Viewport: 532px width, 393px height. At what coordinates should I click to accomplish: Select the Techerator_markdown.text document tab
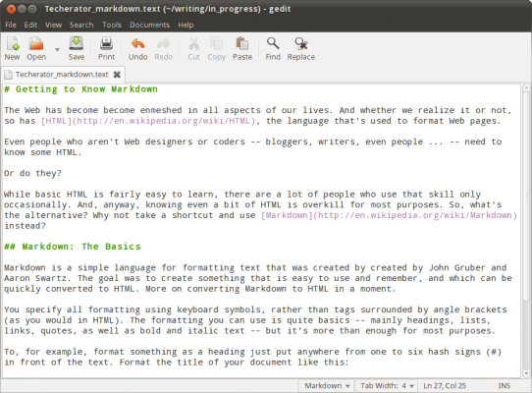coord(62,75)
